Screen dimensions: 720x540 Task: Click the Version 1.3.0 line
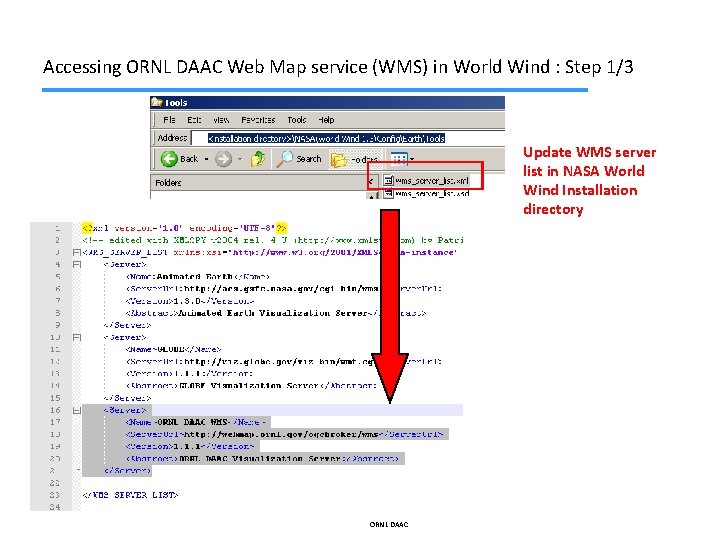190,301
